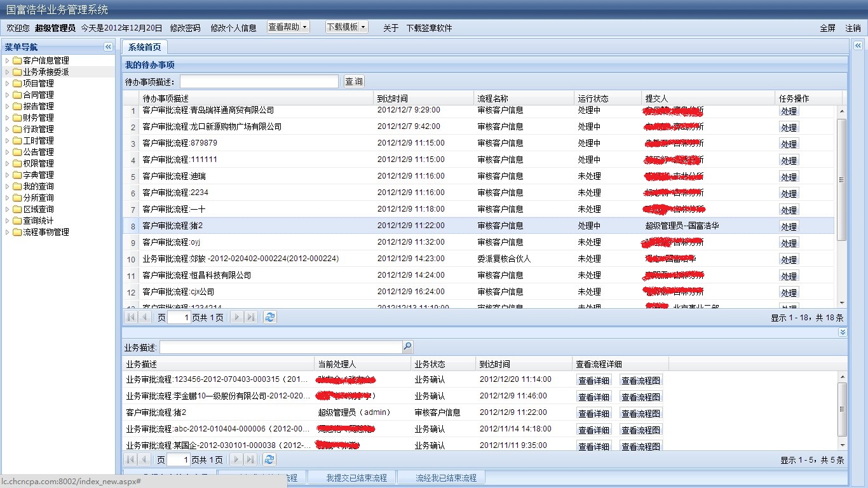
Task: Select the 流程事物管理 tree item
Action: pos(46,232)
